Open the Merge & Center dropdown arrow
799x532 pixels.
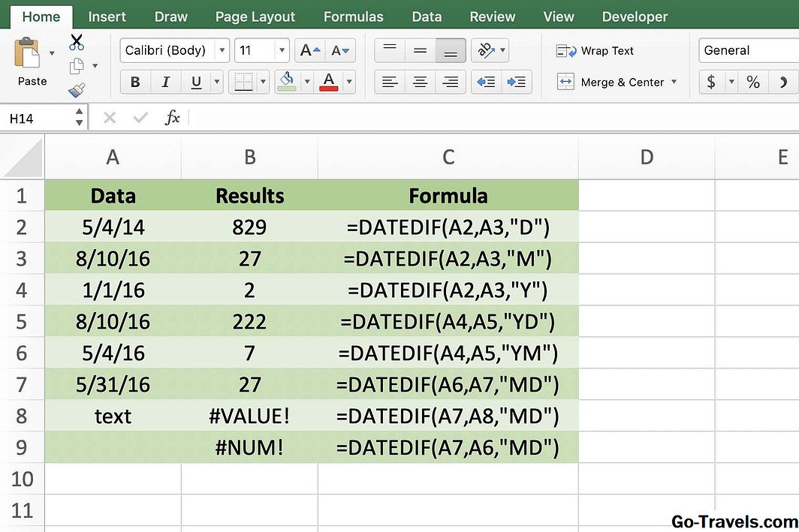click(674, 82)
